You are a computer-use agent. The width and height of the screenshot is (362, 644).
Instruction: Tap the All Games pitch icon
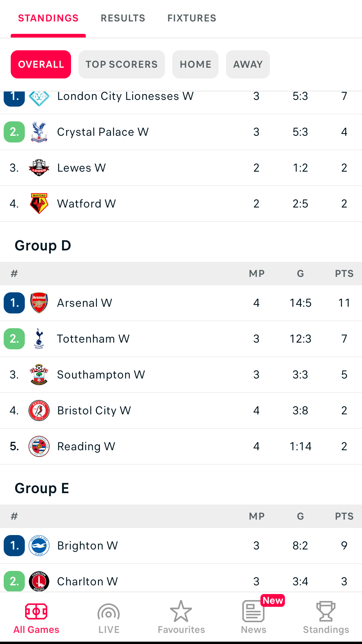pyautogui.click(x=36, y=612)
